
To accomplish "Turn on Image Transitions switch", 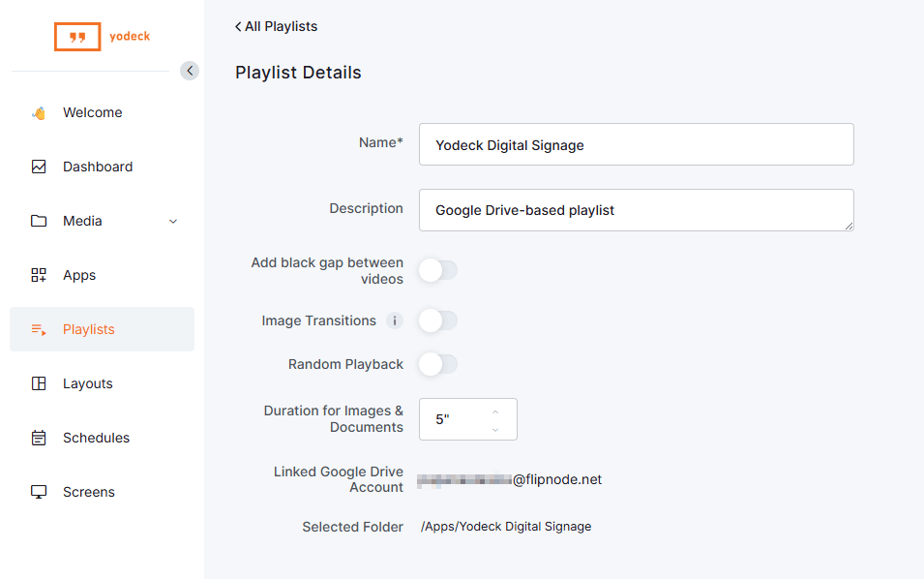I will [x=437, y=320].
